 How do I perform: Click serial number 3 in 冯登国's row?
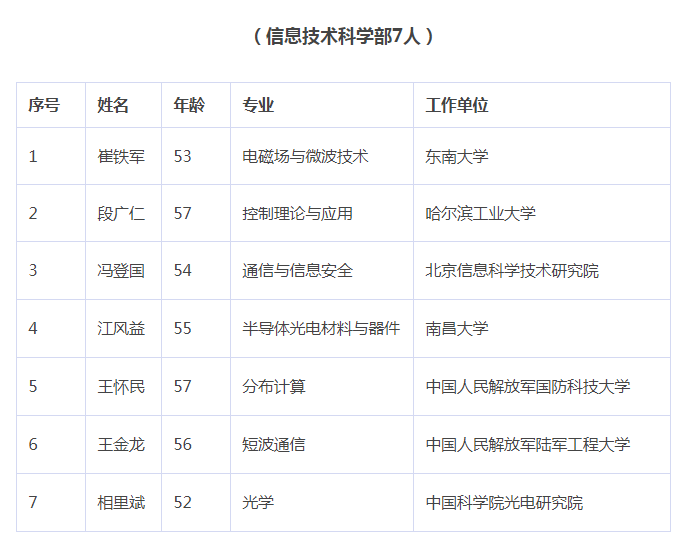tap(33, 271)
